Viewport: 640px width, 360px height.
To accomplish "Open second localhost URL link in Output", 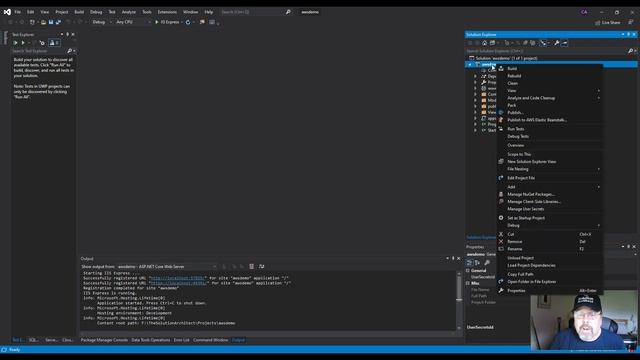I will [178, 283].
